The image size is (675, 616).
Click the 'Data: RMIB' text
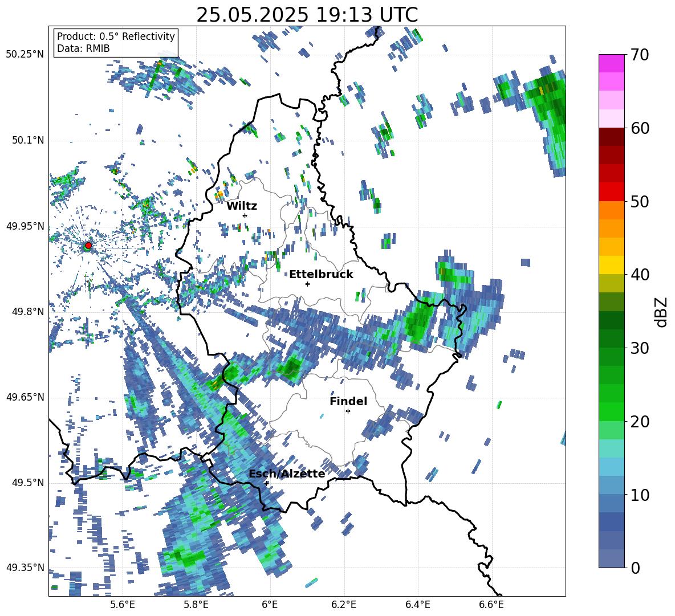pos(83,48)
